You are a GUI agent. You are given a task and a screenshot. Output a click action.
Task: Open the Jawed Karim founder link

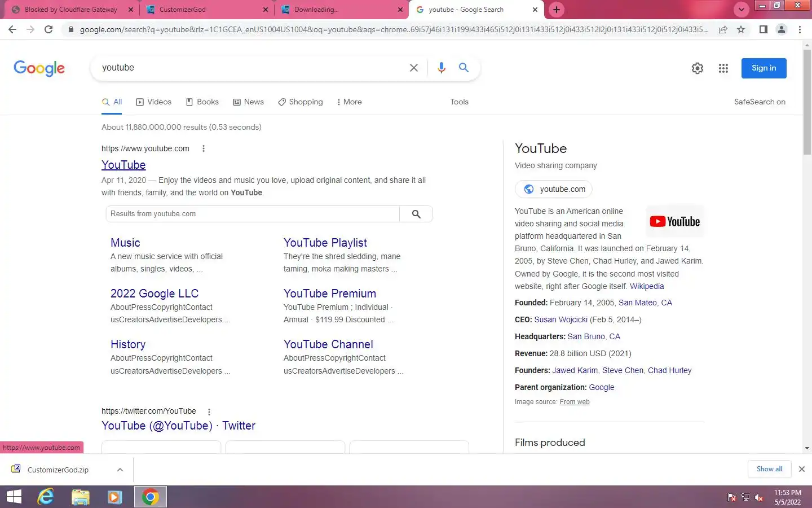[575, 370]
